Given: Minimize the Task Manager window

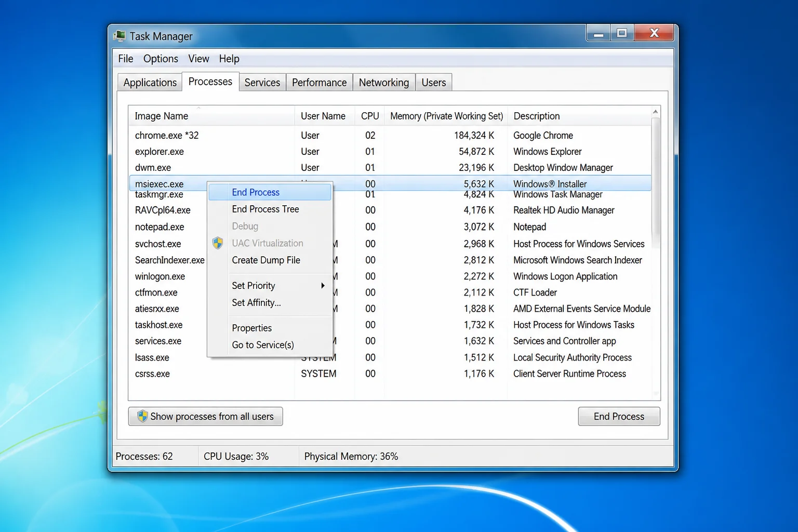Looking at the screenshot, I should click(598, 33).
